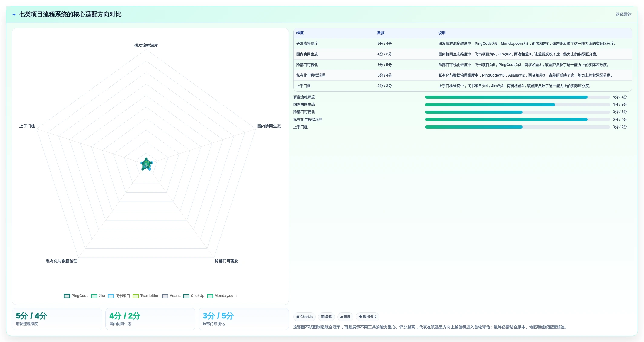Image resolution: width=644 pixels, height=342 pixels.
Task: Click the radar axis label 私有化与数据治理
Action: tap(62, 261)
